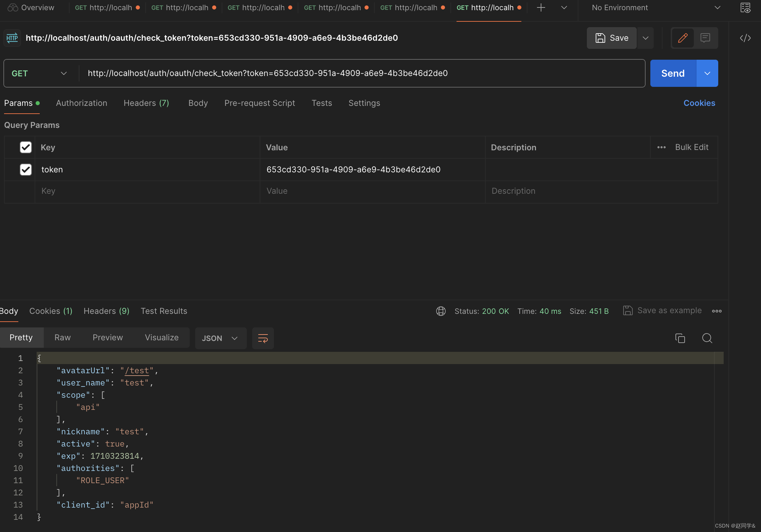Image resolution: width=761 pixels, height=532 pixels.
Task: Click the request URL input field
Action: tap(360, 73)
